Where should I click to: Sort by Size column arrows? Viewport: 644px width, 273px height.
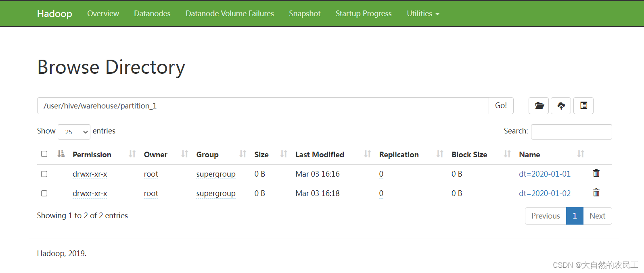point(284,154)
